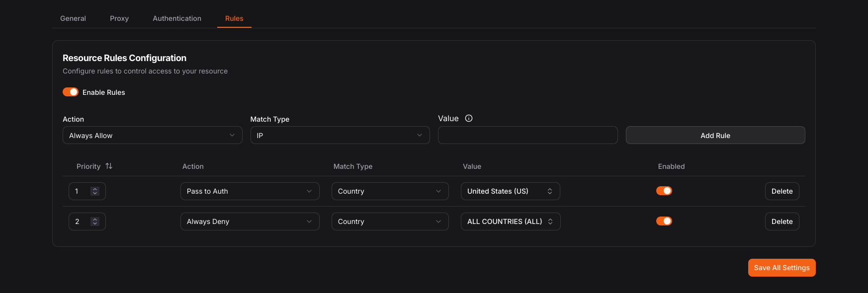Click the Add Rule button
Screen dimensions: 868x293
pyautogui.click(x=715, y=136)
